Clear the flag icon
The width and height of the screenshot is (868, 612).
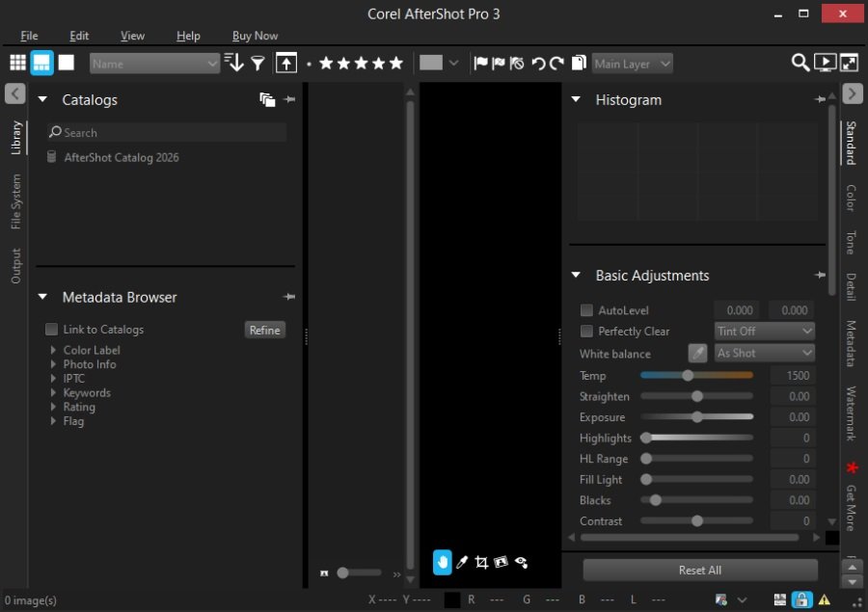tap(517, 63)
